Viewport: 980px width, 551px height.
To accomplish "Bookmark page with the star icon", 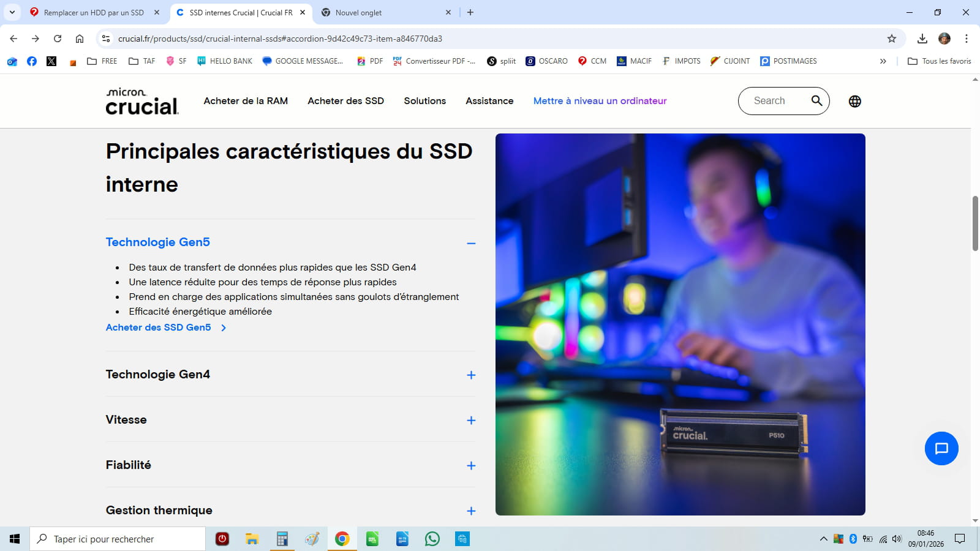I will click(891, 39).
